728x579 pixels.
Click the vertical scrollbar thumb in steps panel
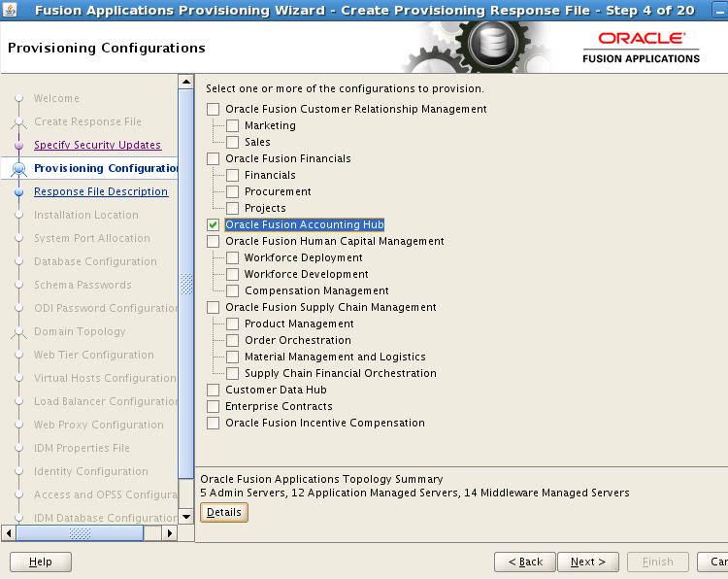coord(186,282)
